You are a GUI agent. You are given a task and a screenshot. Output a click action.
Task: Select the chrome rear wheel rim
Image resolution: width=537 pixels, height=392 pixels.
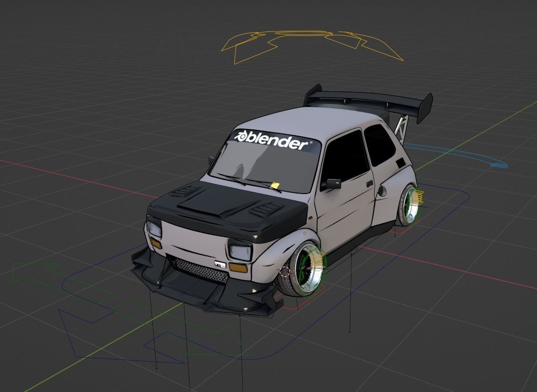pos(411,205)
